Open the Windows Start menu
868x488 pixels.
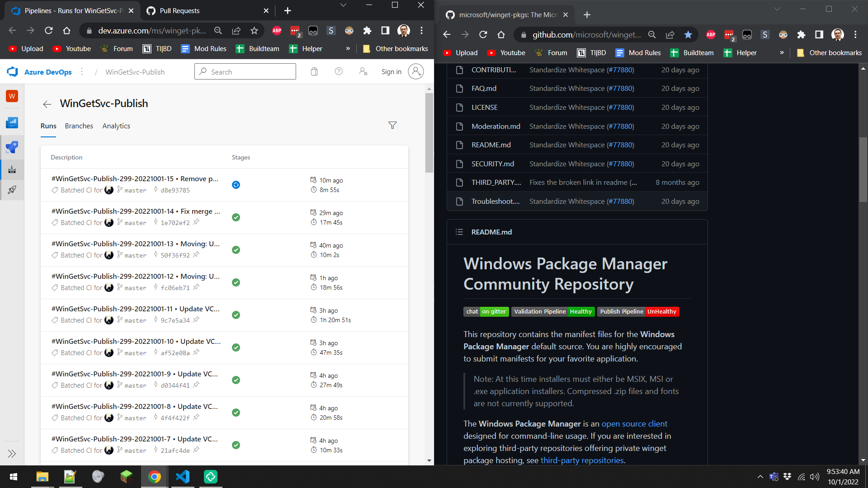pyautogui.click(x=14, y=477)
